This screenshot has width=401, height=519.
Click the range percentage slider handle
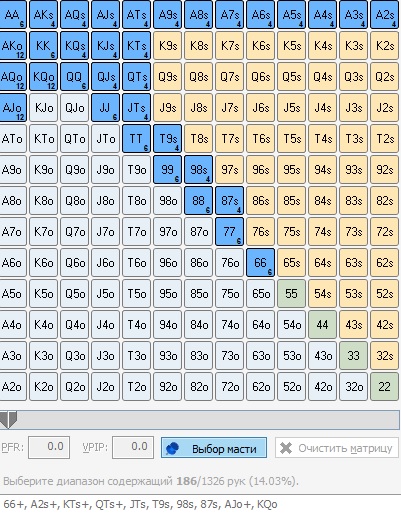tap(8, 420)
